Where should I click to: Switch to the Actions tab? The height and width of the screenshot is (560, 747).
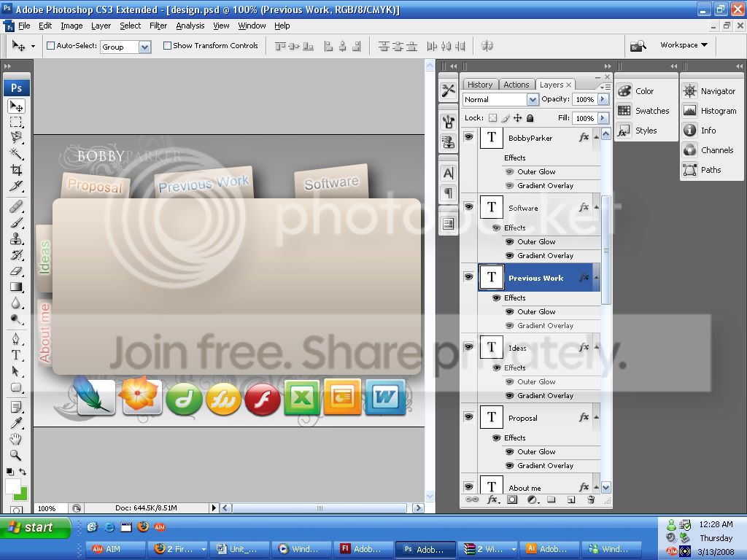point(516,85)
